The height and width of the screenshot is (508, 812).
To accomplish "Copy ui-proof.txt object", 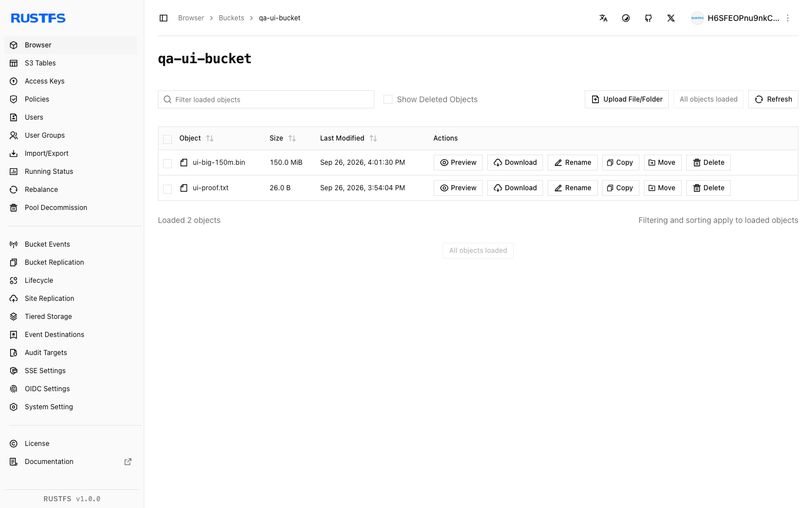I will point(620,188).
